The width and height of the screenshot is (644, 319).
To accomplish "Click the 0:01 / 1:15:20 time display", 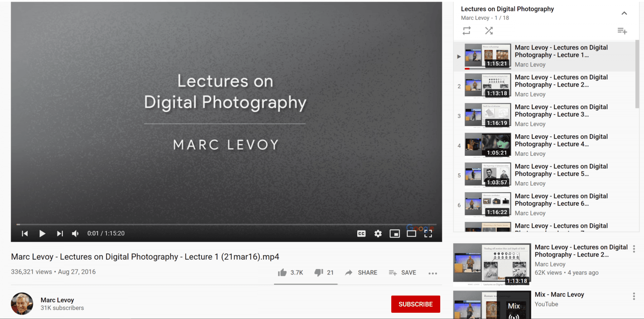I will pos(106,233).
